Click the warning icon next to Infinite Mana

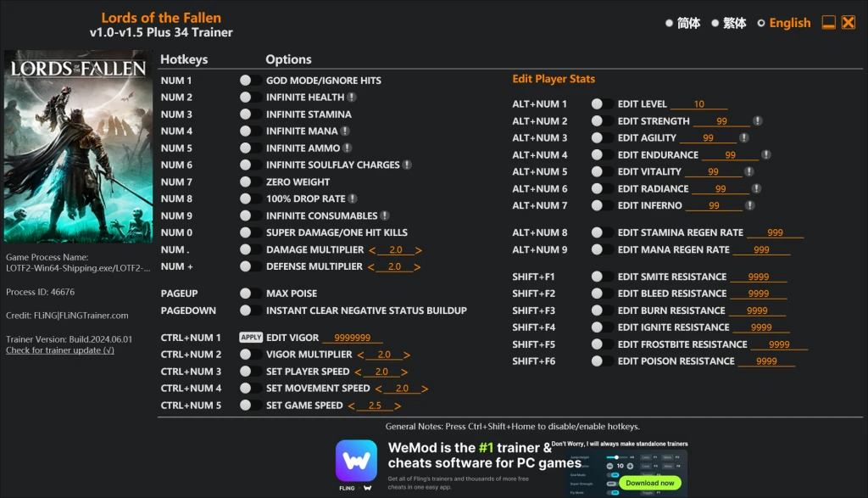click(345, 131)
